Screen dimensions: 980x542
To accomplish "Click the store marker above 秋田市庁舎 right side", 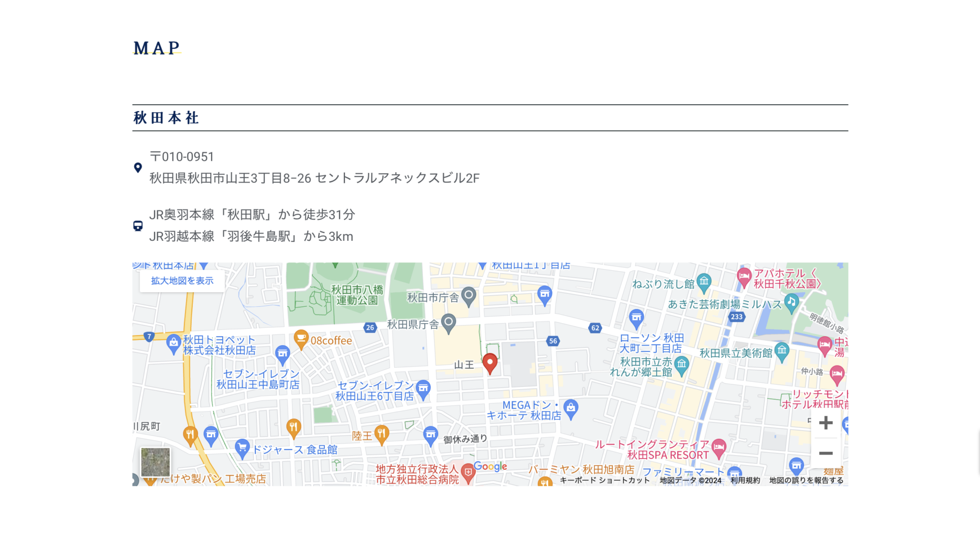I will (x=545, y=295).
